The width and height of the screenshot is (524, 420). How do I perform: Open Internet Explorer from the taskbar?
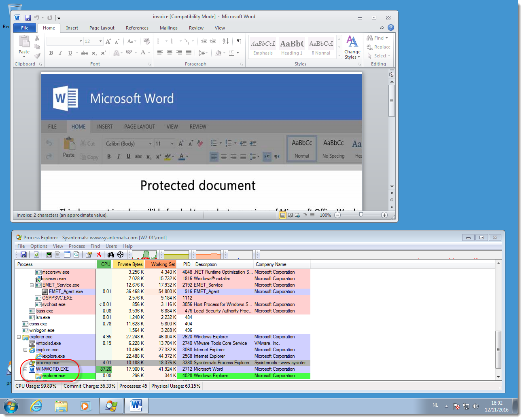36,406
